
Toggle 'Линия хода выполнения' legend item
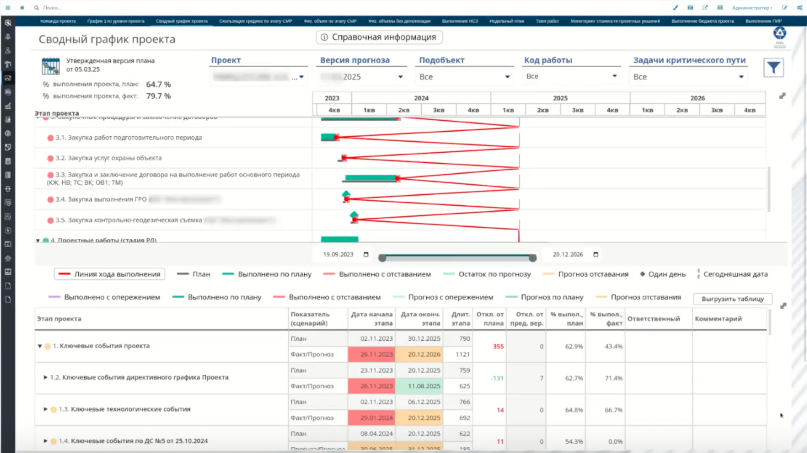(109, 274)
